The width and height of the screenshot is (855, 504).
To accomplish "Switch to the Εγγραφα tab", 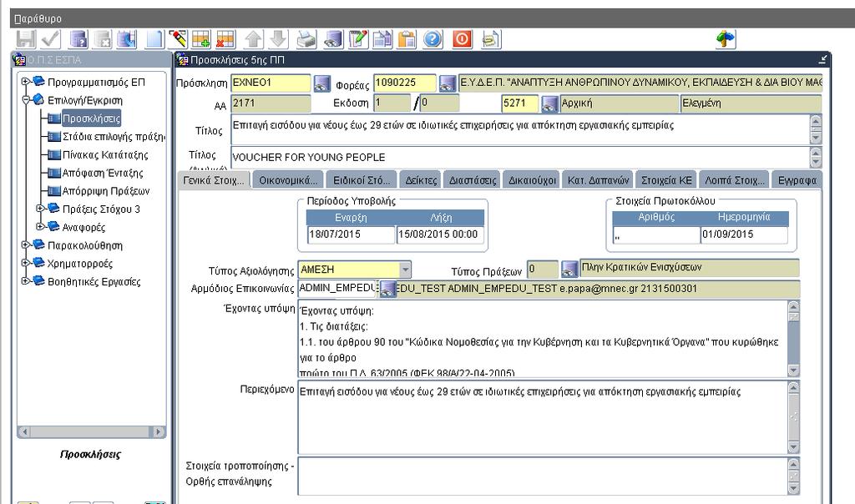I will 797,180.
